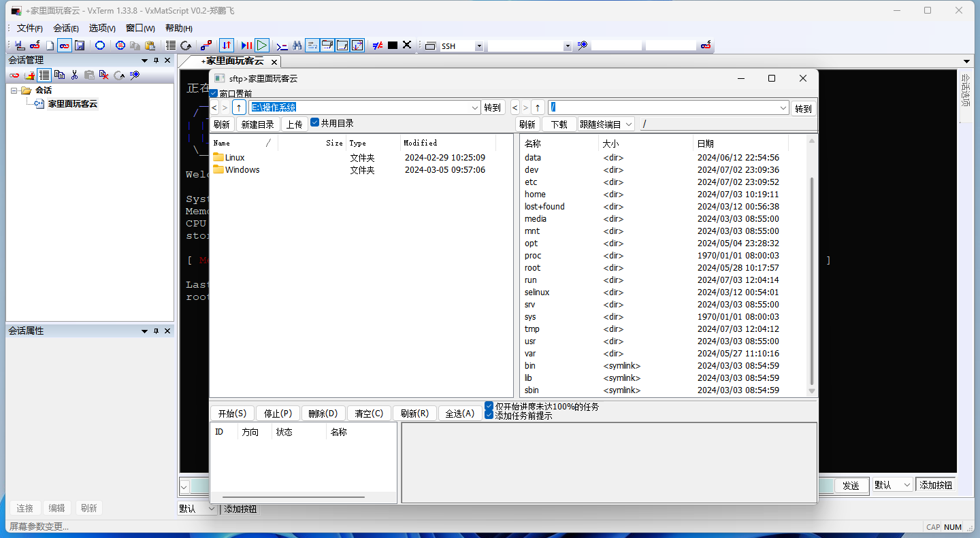Click the local pane up-directory orange arrow
The image size is (980, 538).
(x=239, y=107)
